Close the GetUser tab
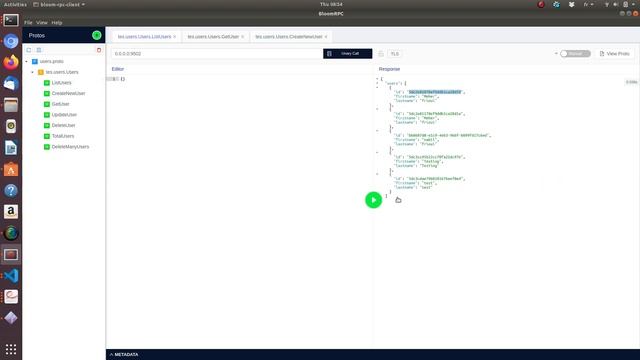 (242, 37)
